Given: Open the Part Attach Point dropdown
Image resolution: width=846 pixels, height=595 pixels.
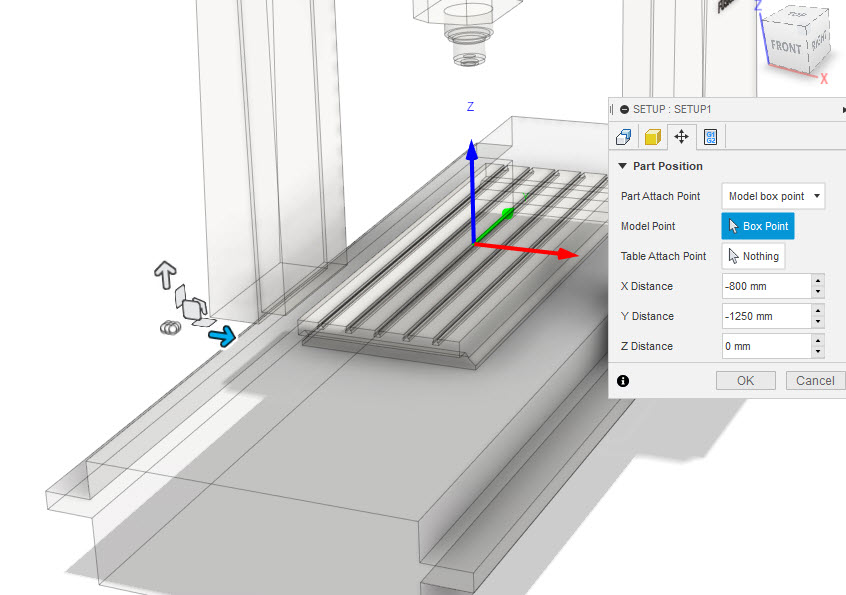Looking at the screenshot, I should pos(773,196).
